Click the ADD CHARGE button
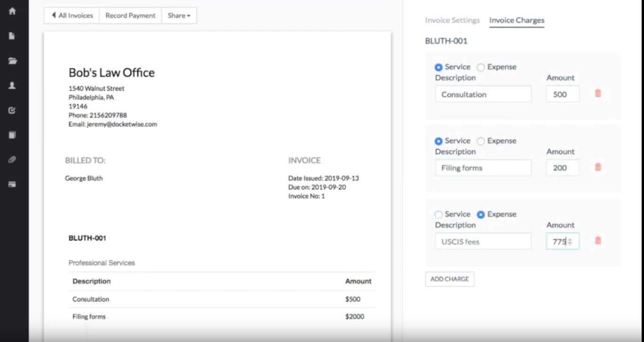 pyautogui.click(x=449, y=279)
